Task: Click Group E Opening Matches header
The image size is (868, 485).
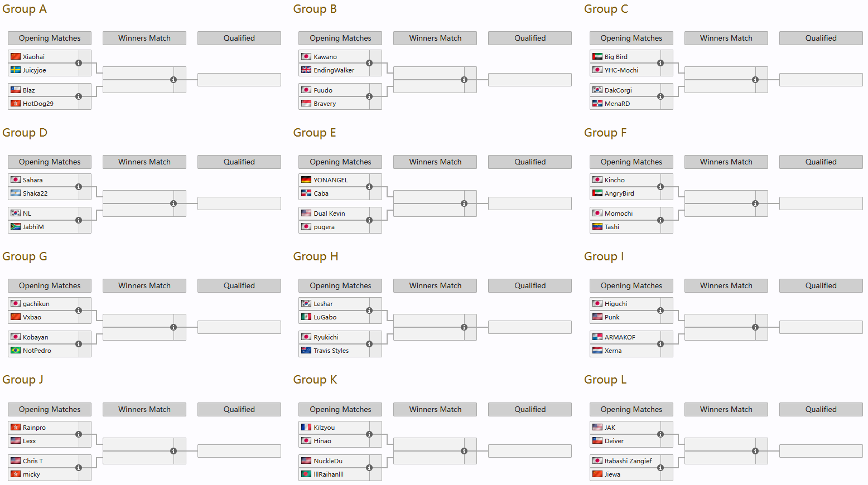Action: [x=340, y=162]
